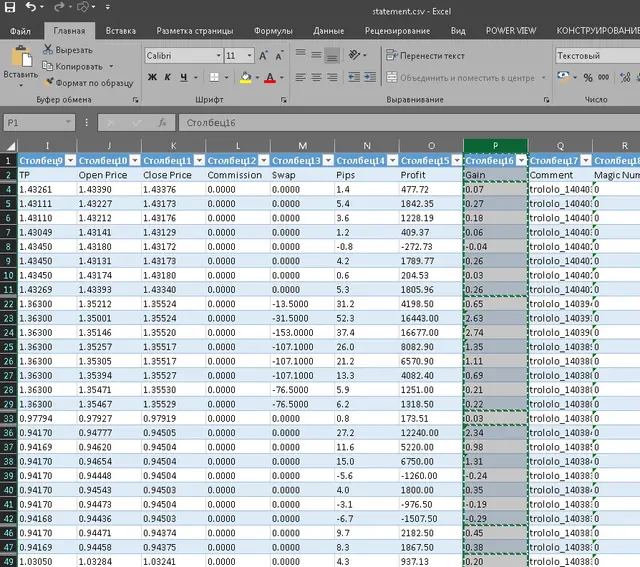Viewport: 640px width, 567px height.
Task: Click the percent style icon
Action: pos(588,77)
